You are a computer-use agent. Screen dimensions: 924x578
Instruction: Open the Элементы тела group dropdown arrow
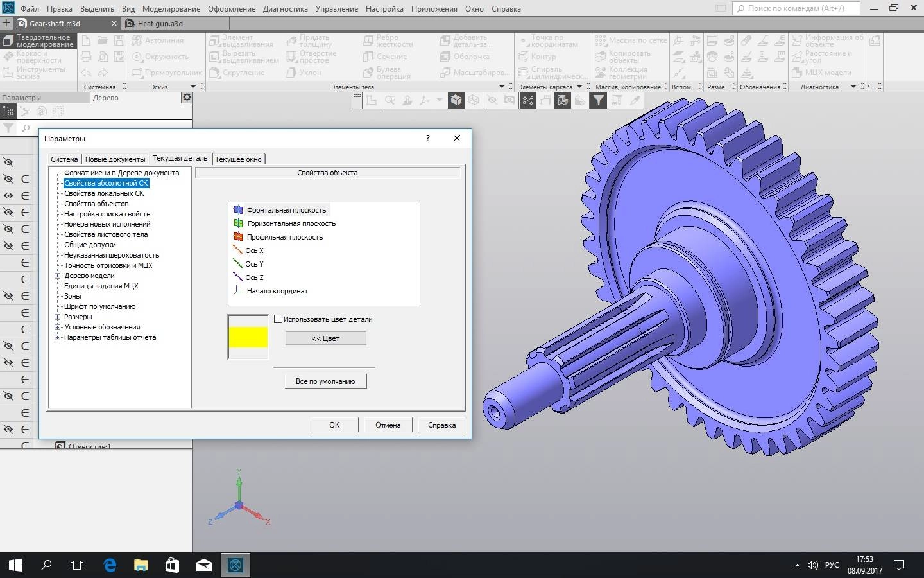(x=502, y=87)
